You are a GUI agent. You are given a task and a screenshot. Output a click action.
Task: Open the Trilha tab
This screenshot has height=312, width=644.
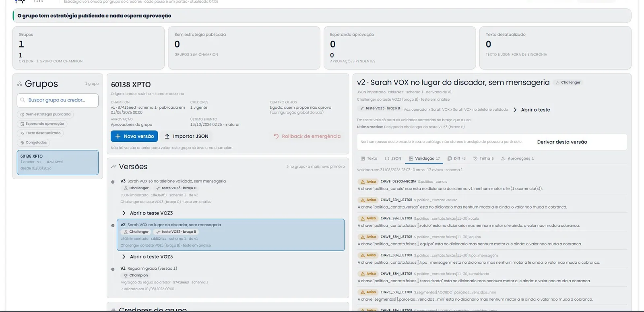(483, 159)
